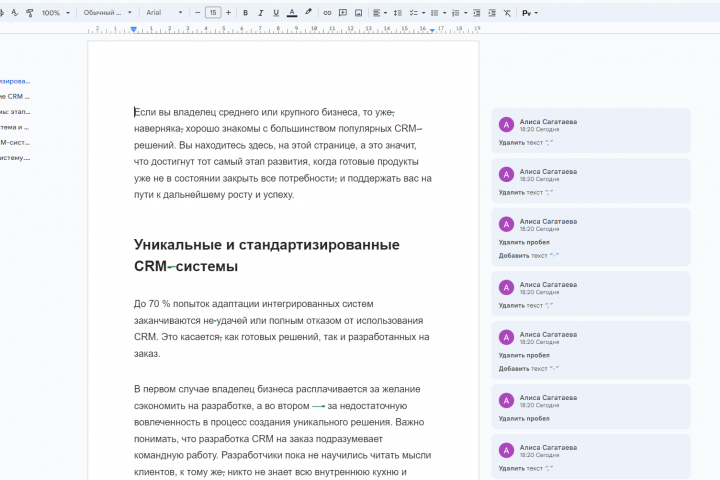Screen dimensions: 720x480
Task: Click the word 'заказ.' in the document
Action: [147, 354]
